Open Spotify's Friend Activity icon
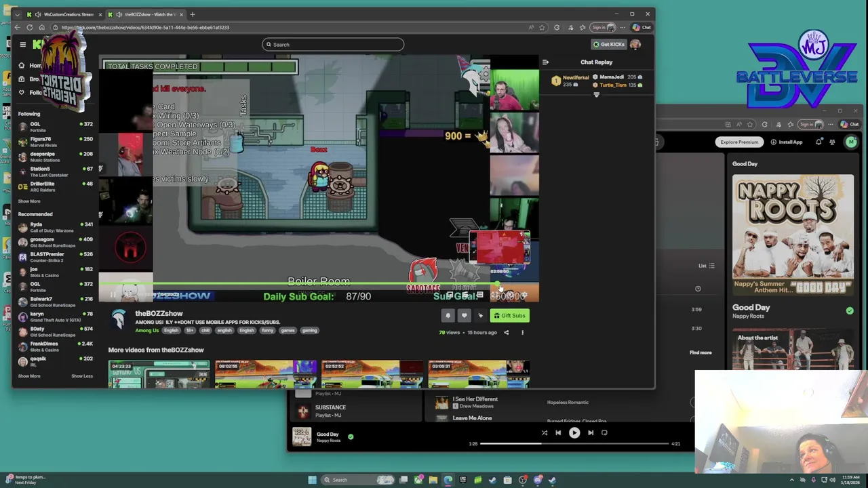This screenshot has height=488, width=868. (x=832, y=142)
